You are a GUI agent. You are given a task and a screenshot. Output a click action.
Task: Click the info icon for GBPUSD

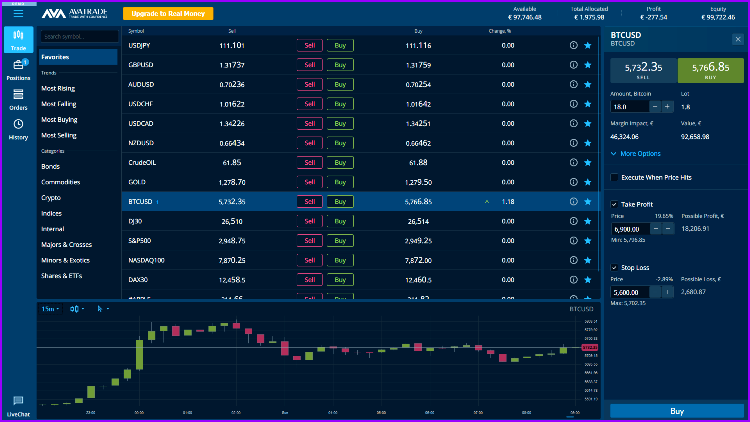[574, 65]
